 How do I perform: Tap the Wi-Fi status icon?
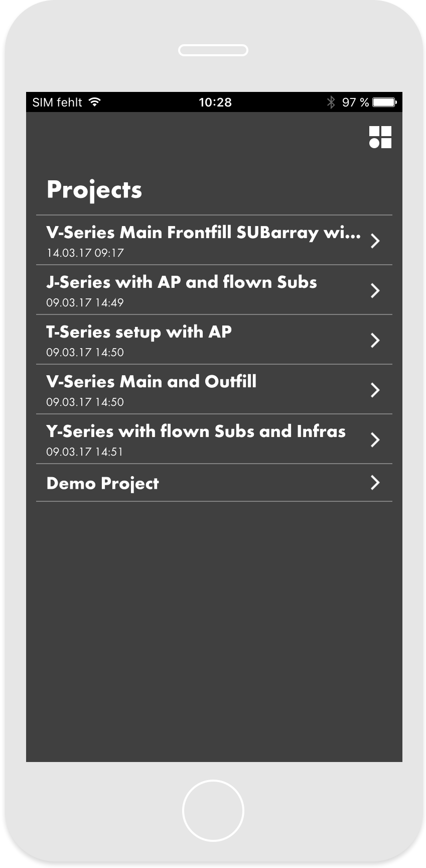point(94,102)
